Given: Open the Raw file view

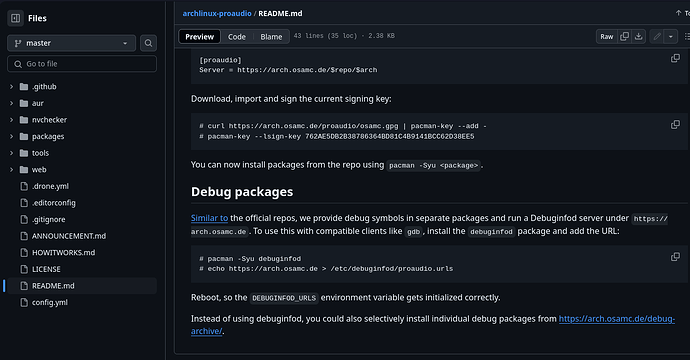Looking at the screenshot, I should [x=606, y=37].
